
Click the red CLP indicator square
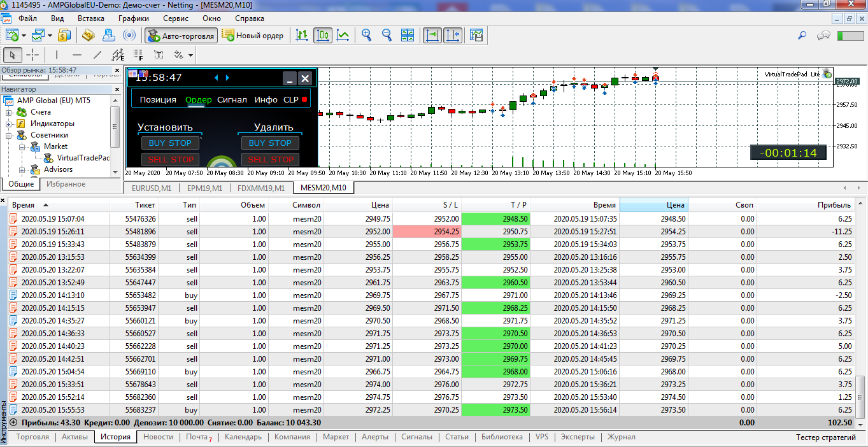[304, 100]
